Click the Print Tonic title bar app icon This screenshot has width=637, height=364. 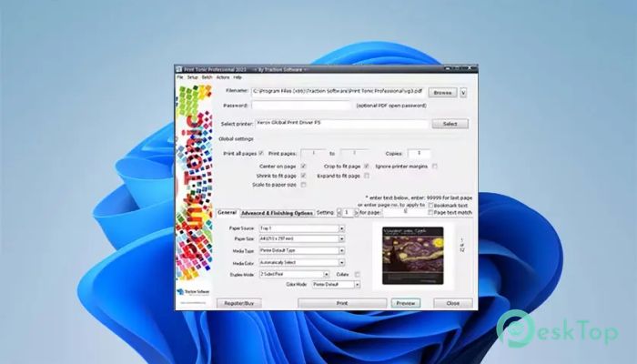(x=178, y=69)
